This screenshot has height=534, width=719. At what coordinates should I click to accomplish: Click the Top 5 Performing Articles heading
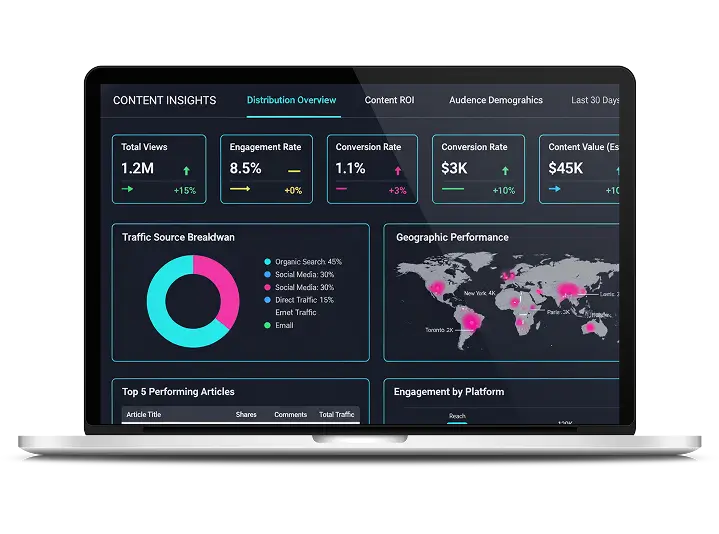tap(178, 392)
